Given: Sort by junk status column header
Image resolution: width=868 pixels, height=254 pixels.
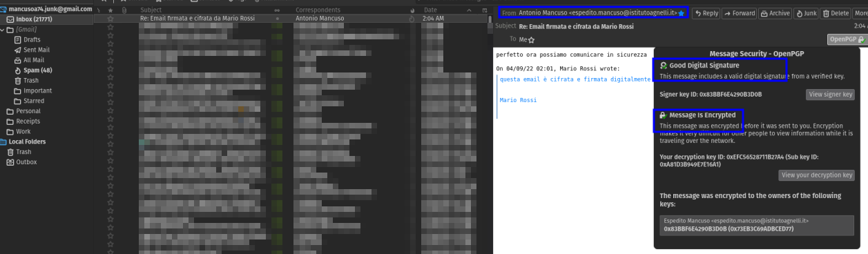Looking at the screenshot, I should pos(412,10).
